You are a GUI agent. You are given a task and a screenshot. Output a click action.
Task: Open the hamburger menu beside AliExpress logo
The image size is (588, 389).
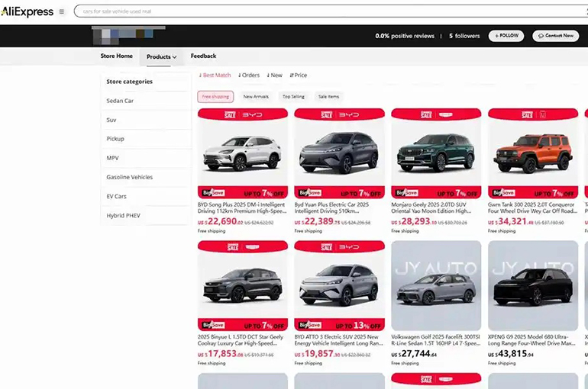click(x=62, y=11)
